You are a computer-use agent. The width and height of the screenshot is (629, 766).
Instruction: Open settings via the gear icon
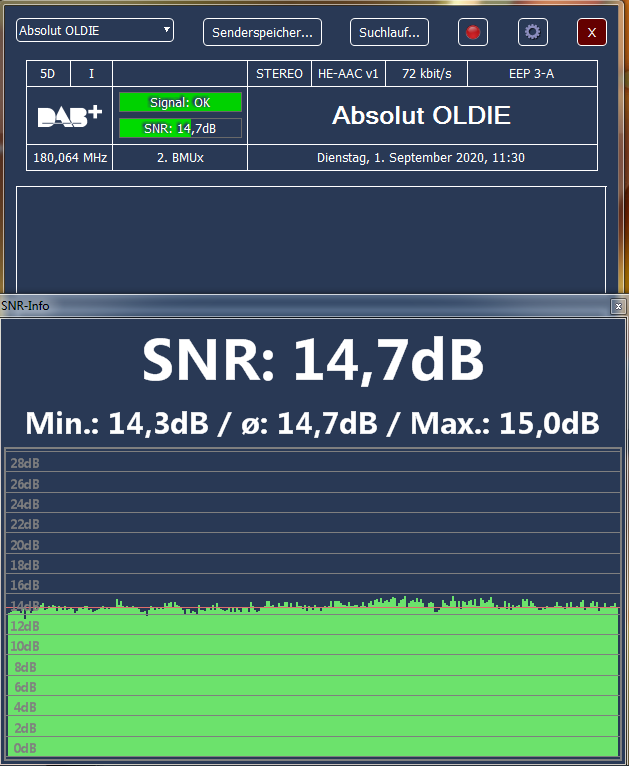click(x=532, y=32)
